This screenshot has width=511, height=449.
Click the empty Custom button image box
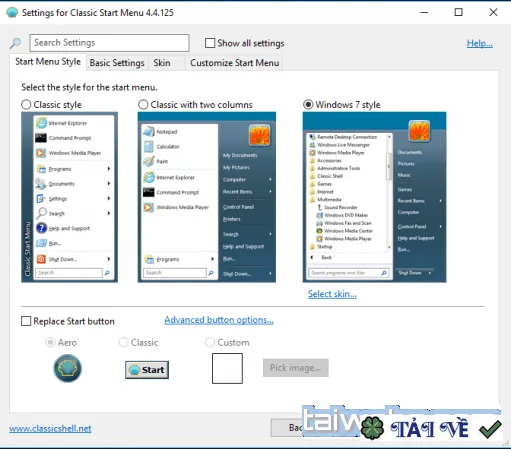[227, 368]
